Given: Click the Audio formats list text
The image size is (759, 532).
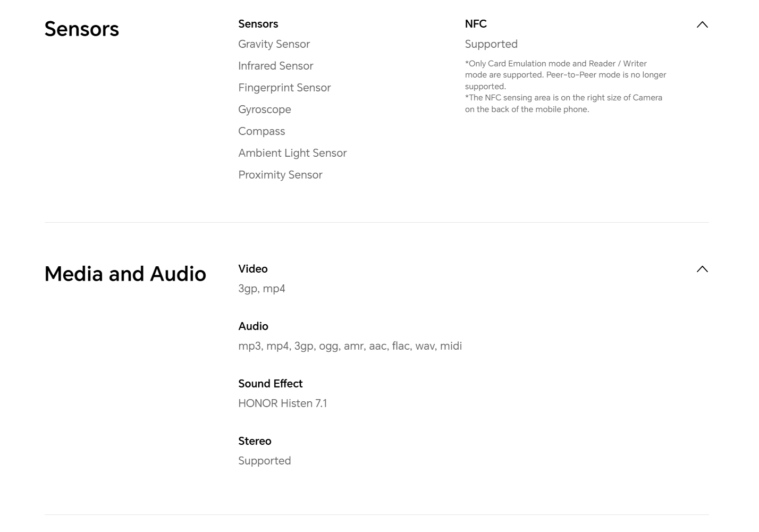Looking at the screenshot, I should (x=350, y=346).
